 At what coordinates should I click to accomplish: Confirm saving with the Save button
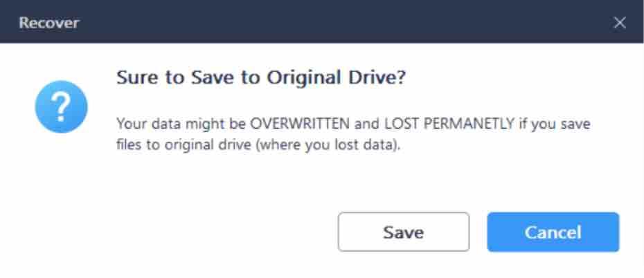pyautogui.click(x=403, y=232)
